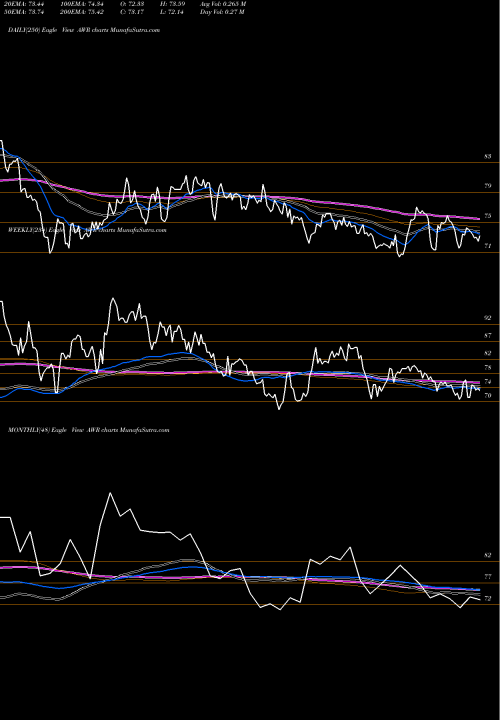Select the open price 'O:' value
The image size is (500, 720).
click(132, 4)
